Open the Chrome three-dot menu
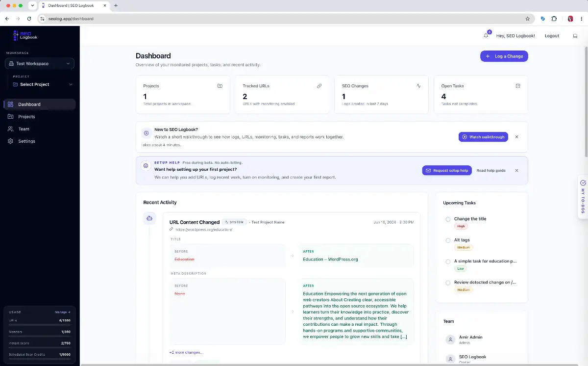Viewport: 588px width, 366px height. pyautogui.click(x=582, y=19)
